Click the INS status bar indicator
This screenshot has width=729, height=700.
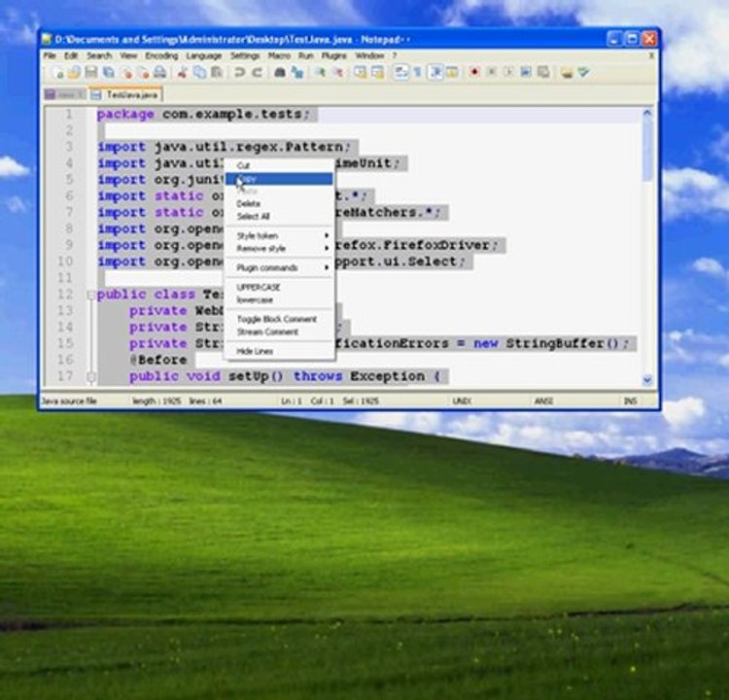point(630,401)
